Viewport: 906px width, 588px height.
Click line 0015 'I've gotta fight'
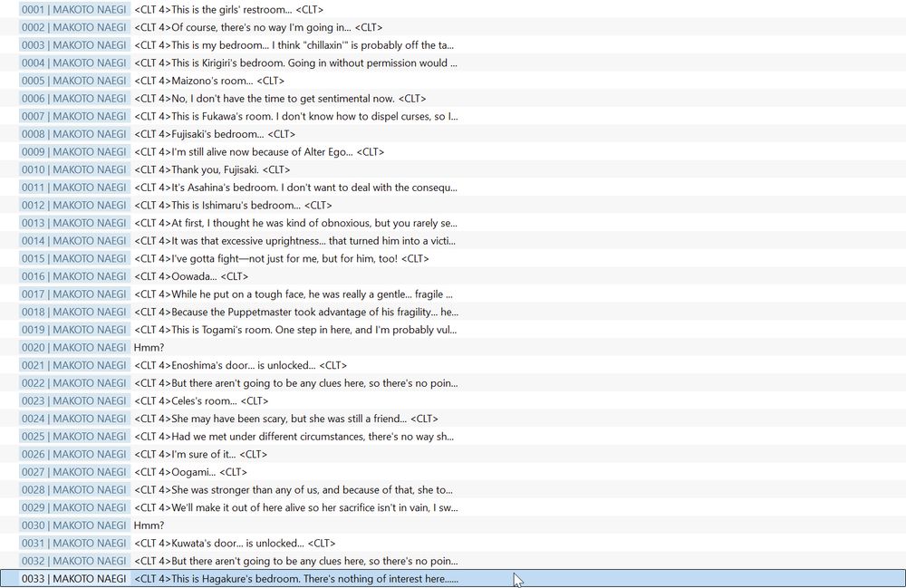point(453,258)
